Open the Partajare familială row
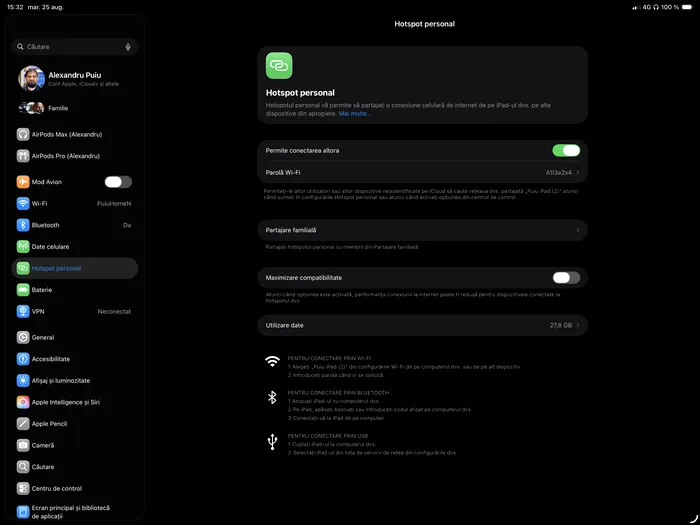700x525 pixels. pos(422,230)
